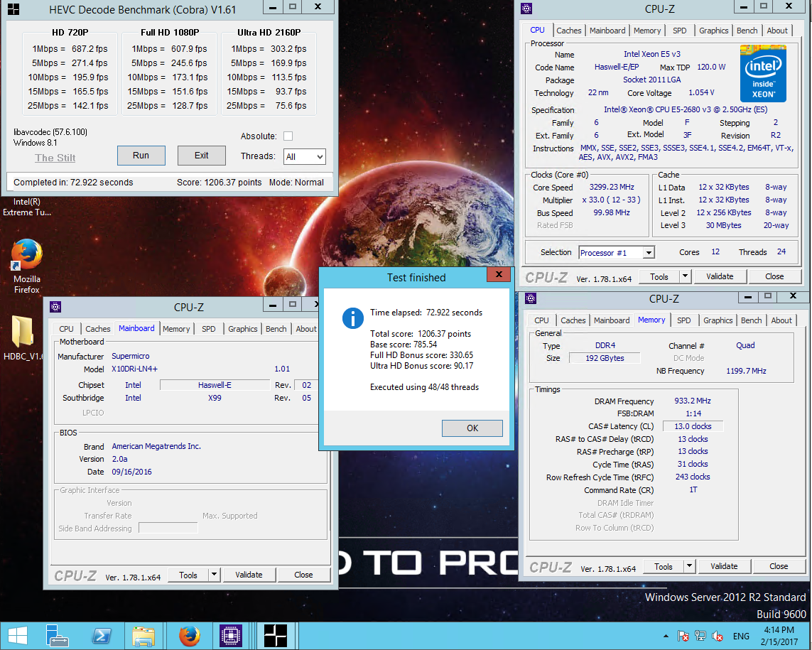This screenshot has height=650, width=812.
Task: Select Bench tab in CPU-Z processor window
Action: pyautogui.click(x=747, y=31)
